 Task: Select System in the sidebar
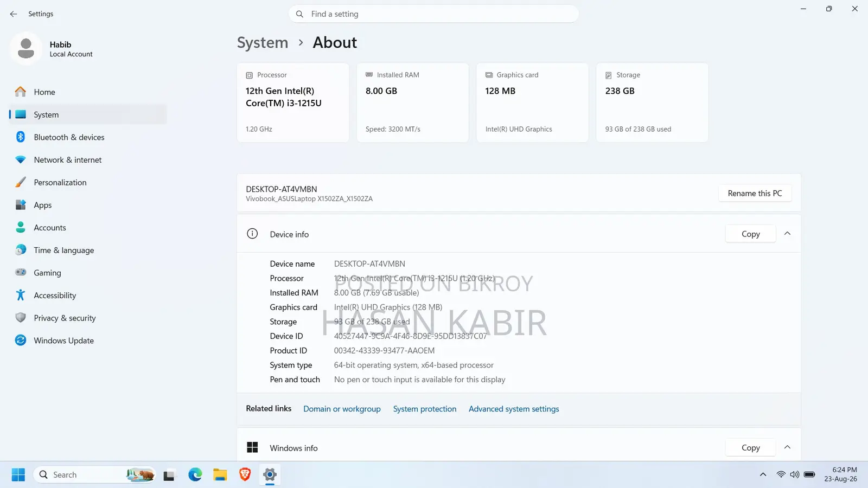point(88,114)
